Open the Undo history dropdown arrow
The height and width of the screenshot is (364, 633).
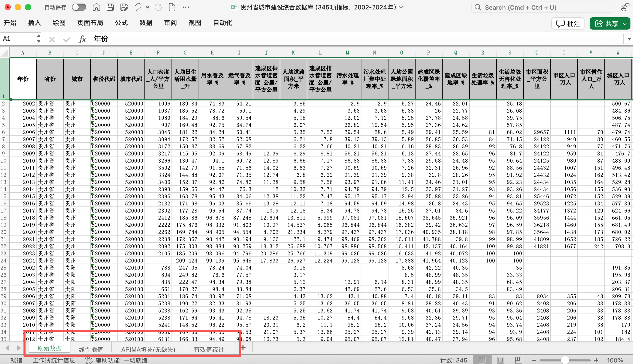(148, 7)
